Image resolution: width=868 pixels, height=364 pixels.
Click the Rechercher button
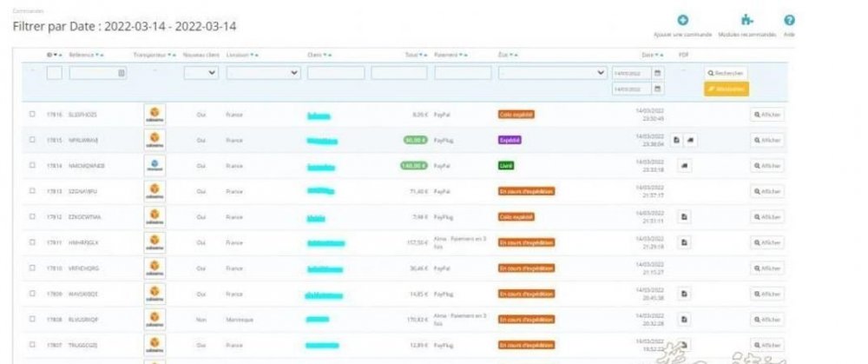726,73
